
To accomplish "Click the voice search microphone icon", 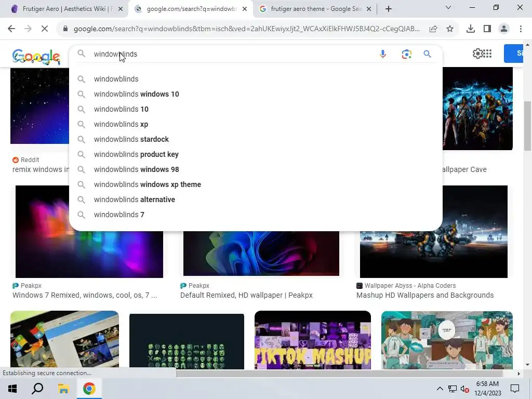I will point(383,54).
